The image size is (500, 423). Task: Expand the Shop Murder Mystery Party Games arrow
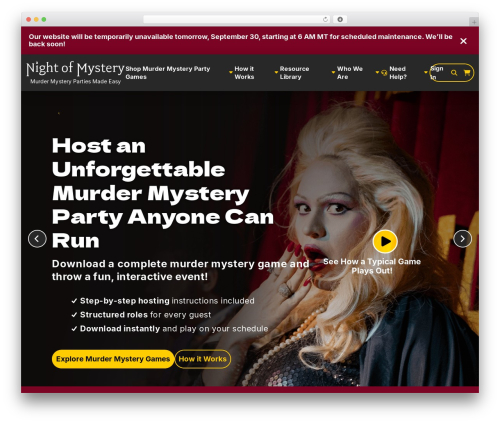231,72
